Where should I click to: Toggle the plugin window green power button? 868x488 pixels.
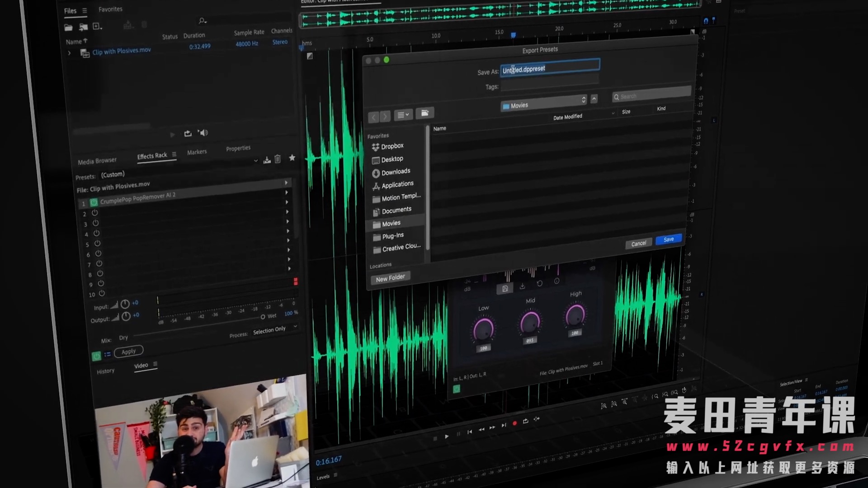[x=457, y=389]
